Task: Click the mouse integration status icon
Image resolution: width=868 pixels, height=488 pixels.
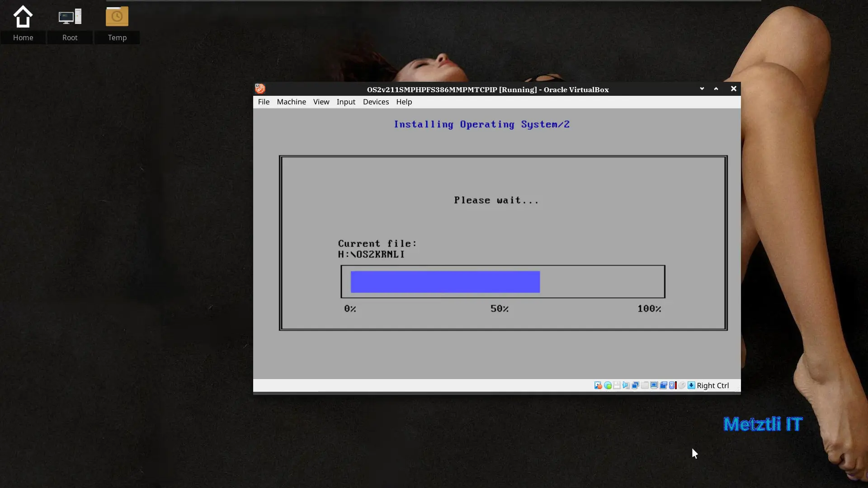Action: tap(682, 385)
